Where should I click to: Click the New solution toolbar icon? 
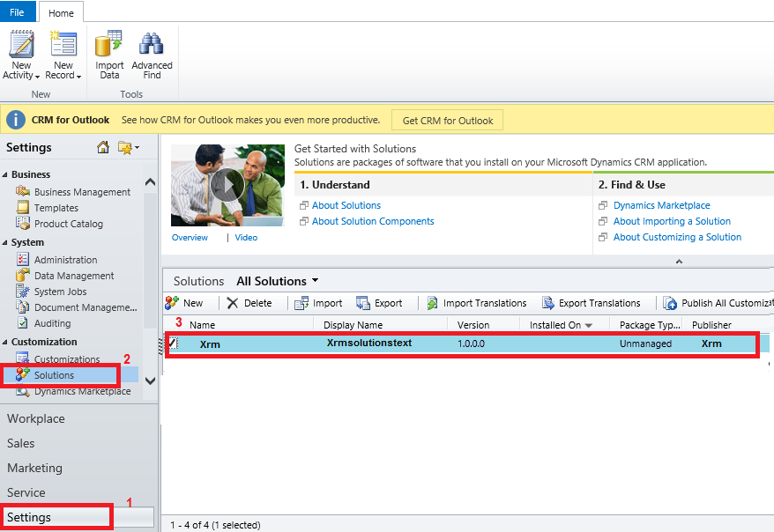click(172, 303)
